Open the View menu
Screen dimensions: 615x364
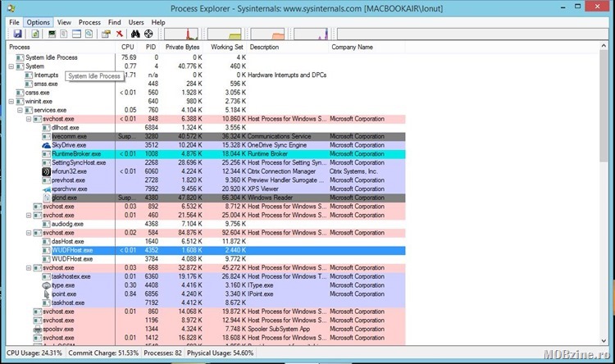click(64, 22)
